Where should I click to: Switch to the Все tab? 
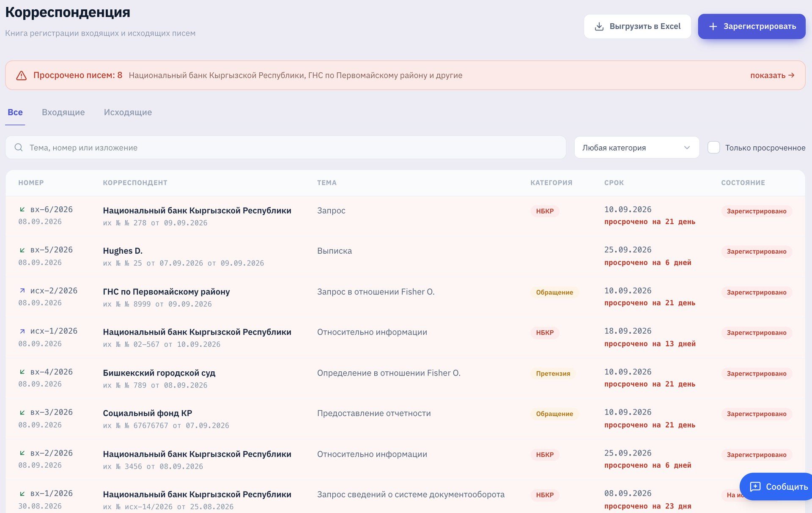pos(15,112)
